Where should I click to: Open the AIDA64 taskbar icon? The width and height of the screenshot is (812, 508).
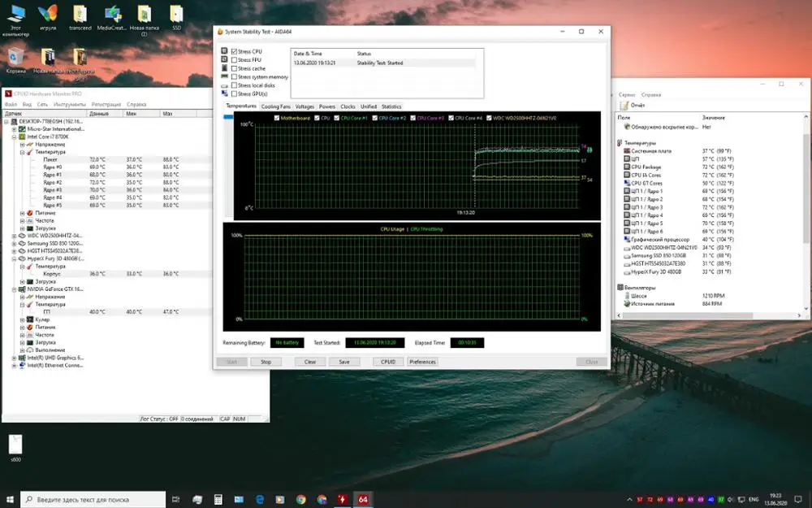[x=363, y=499]
